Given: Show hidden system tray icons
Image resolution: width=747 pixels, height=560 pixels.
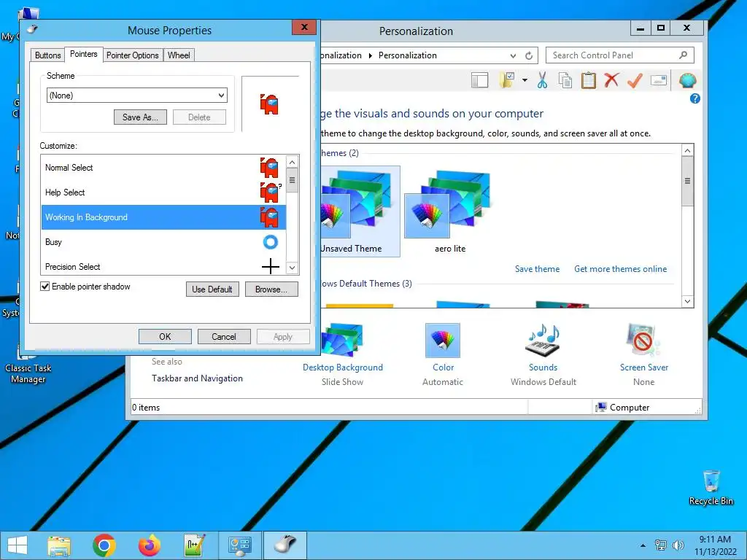Looking at the screenshot, I should (643, 545).
